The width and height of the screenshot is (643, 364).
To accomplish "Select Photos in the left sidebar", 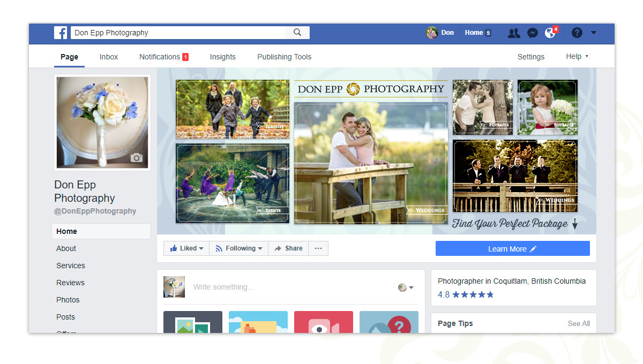I will tap(68, 300).
